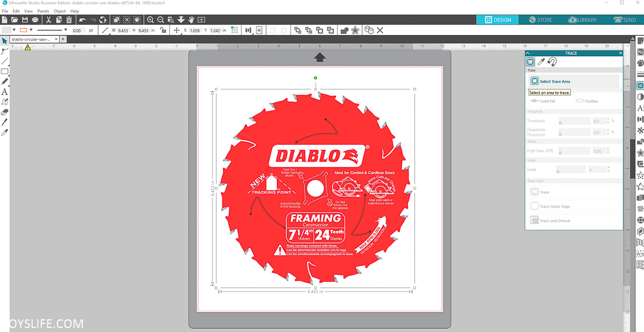Click the Trace and Detach button
Viewport: 644px width, 332px height.
click(x=573, y=221)
